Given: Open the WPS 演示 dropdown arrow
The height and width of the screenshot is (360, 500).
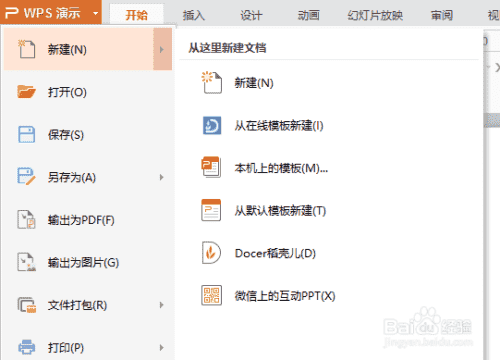Looking at the screenshot, I should 96,14.
